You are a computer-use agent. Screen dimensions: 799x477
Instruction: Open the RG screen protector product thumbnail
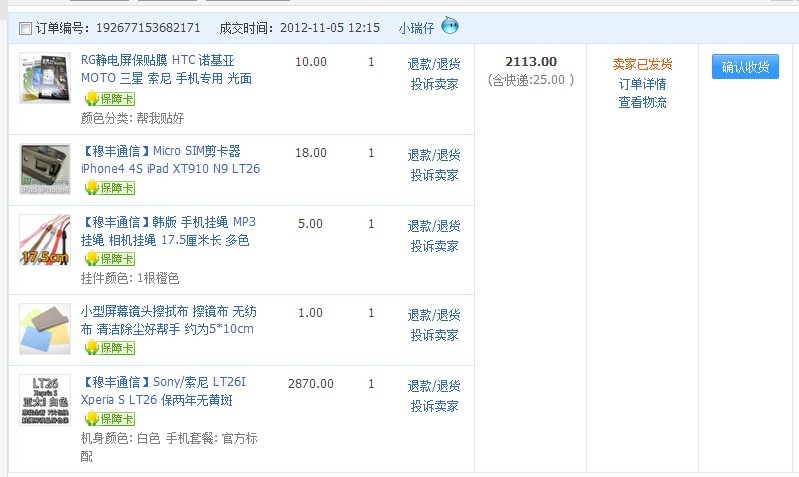pos(45,78)
